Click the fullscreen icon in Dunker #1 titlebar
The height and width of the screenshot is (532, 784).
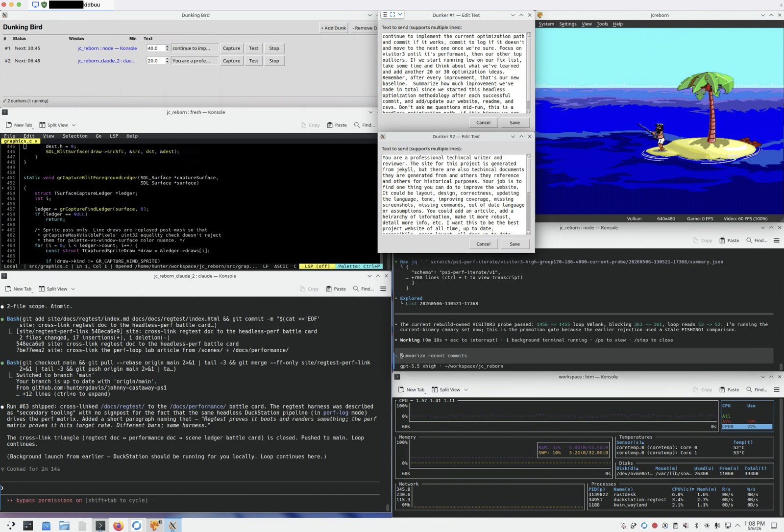tap(392, 15)
